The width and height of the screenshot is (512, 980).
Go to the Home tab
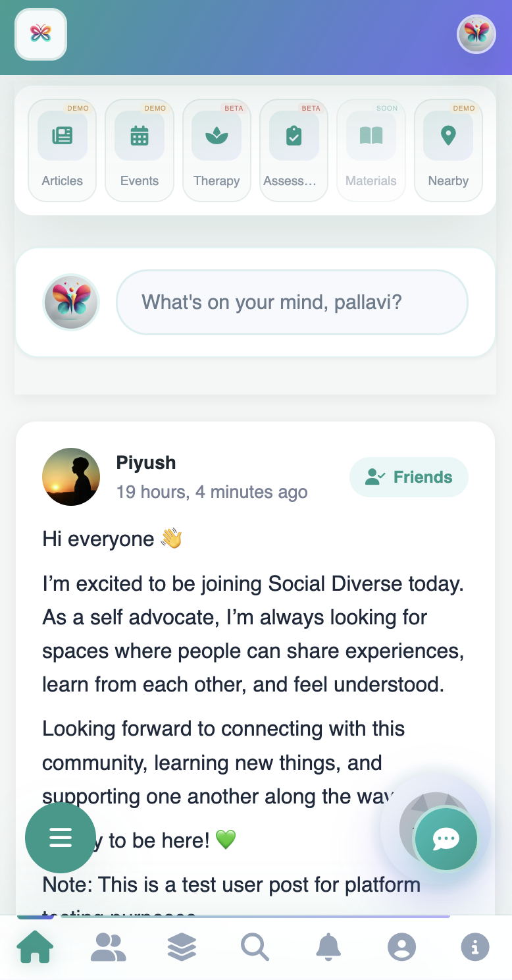tap(35, 947)
